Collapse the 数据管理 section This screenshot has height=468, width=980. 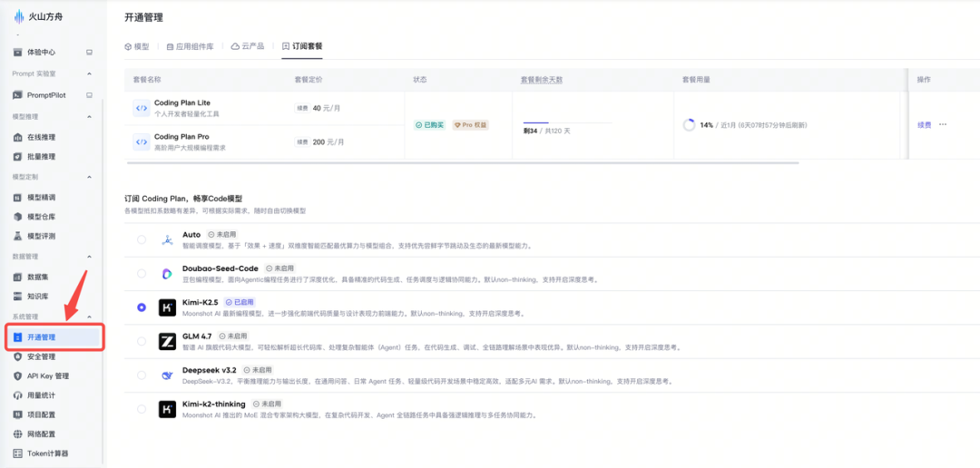[x=89, y=256]
